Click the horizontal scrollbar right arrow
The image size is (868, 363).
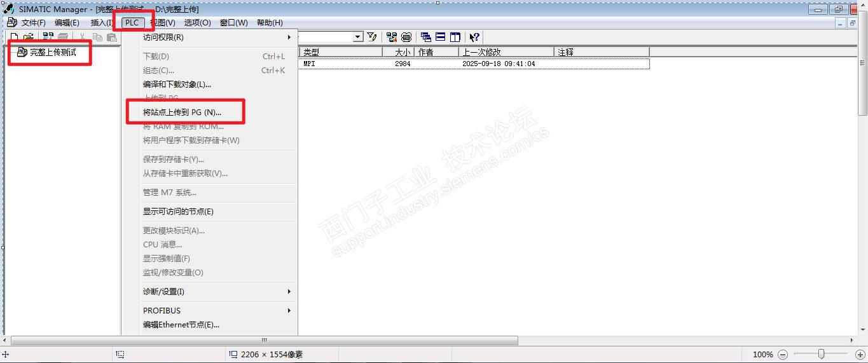[x=852, y=340]
